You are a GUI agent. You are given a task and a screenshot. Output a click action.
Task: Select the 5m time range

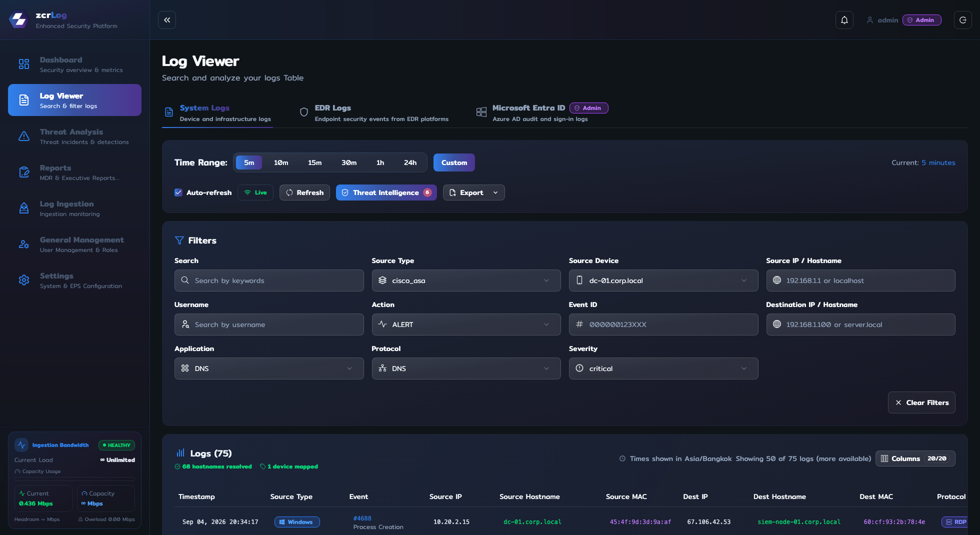click(249, 162)
